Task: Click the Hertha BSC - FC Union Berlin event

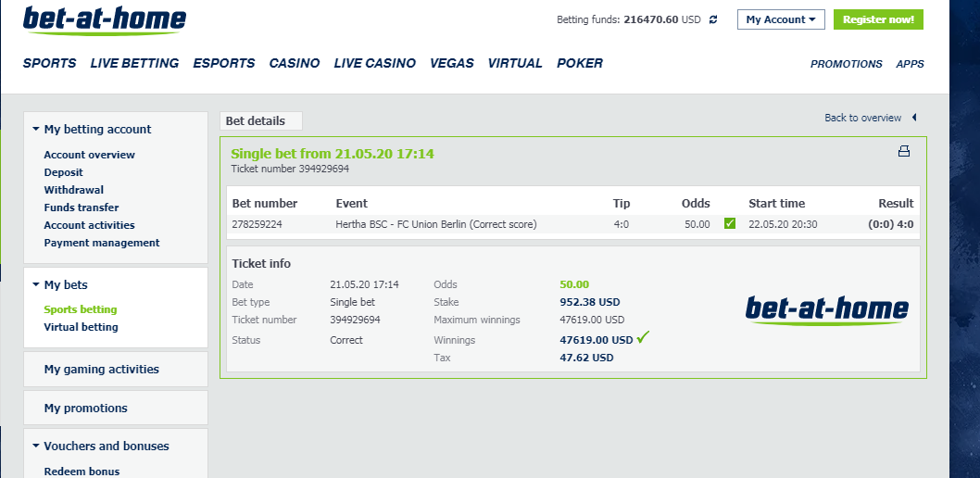Action: coord(436,224)
